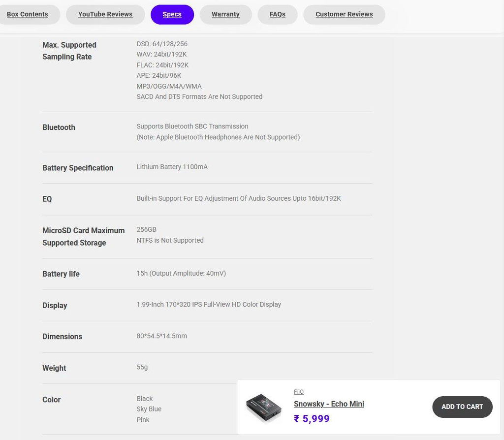Click the Dimensions 80*54.5*14.5mm value
Image resolution: width=504 pixels, height=440 pixels.
click(161, 336)
